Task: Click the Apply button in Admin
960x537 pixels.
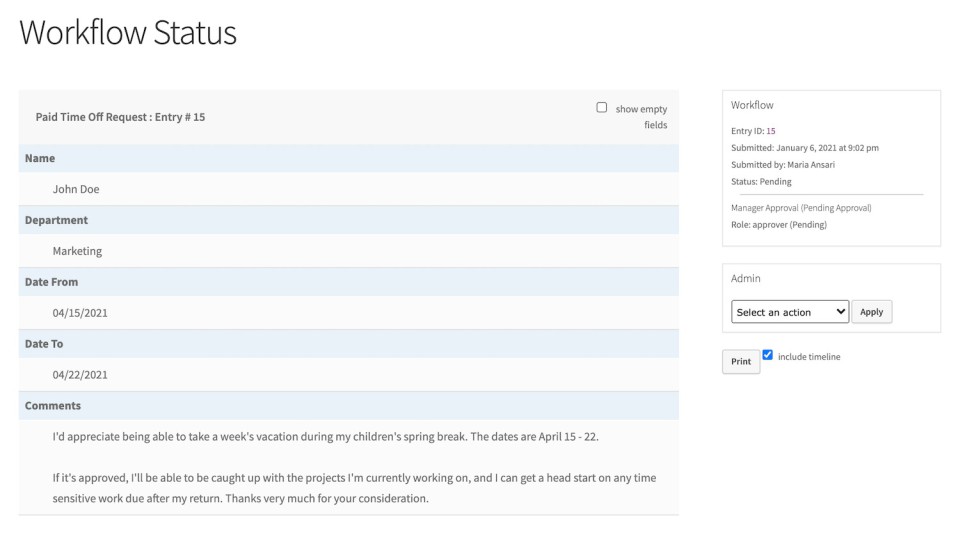Action: point(871,312)
